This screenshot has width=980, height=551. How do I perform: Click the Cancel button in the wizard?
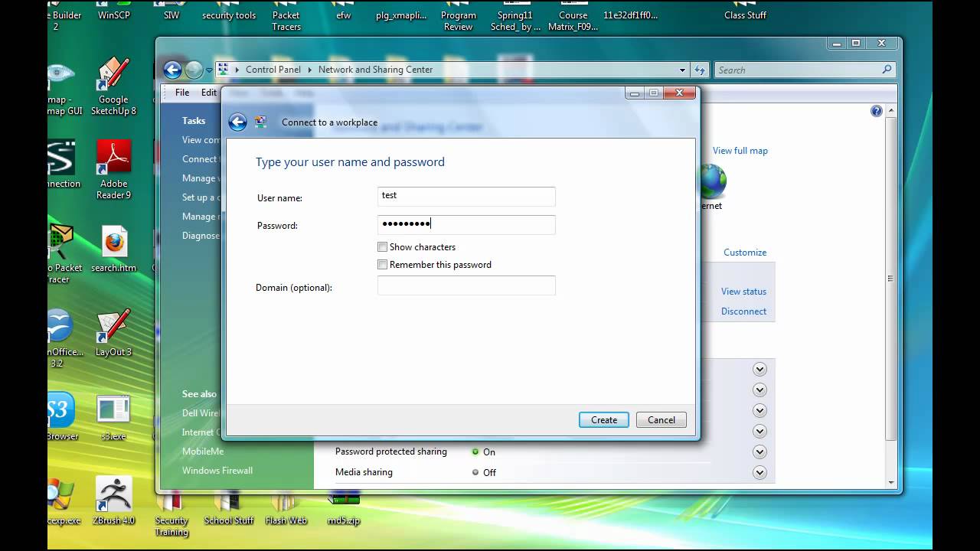tap(661, 420)
